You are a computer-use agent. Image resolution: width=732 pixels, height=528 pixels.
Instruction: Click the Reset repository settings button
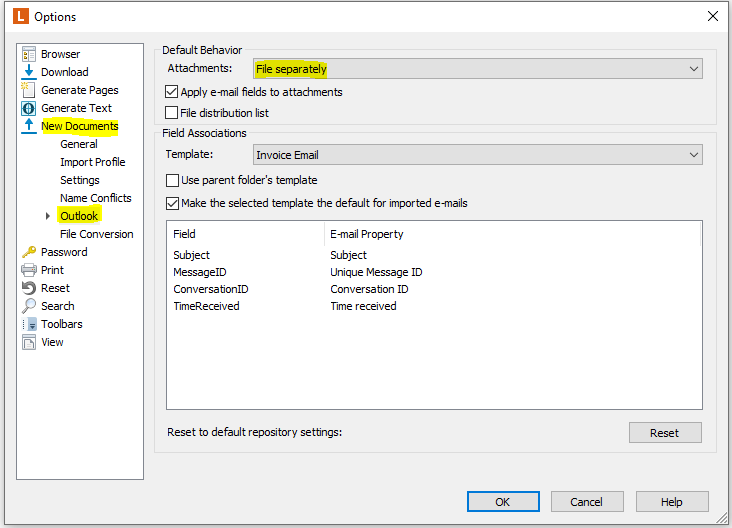(x=665, y=433)
